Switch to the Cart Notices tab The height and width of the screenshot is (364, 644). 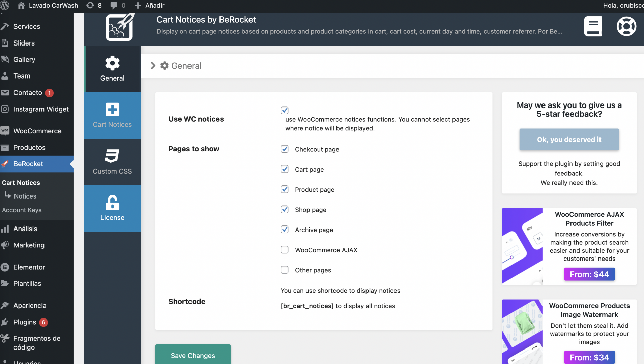point(112,116)
